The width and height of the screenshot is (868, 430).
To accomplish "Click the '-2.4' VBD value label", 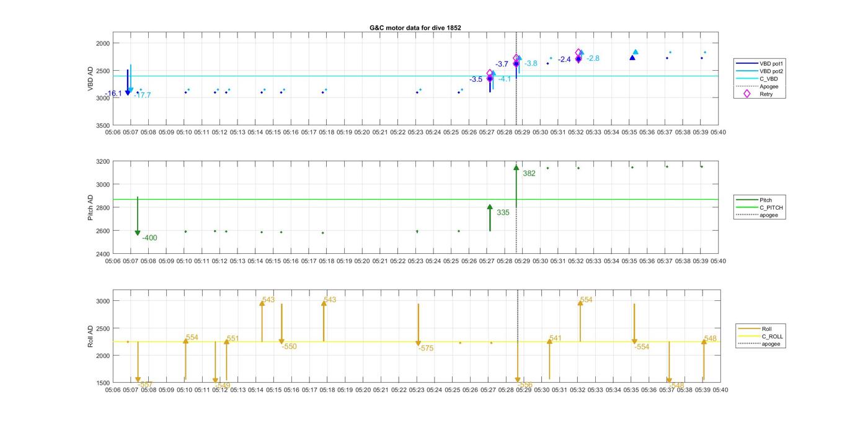I will (x=564, y=60).
